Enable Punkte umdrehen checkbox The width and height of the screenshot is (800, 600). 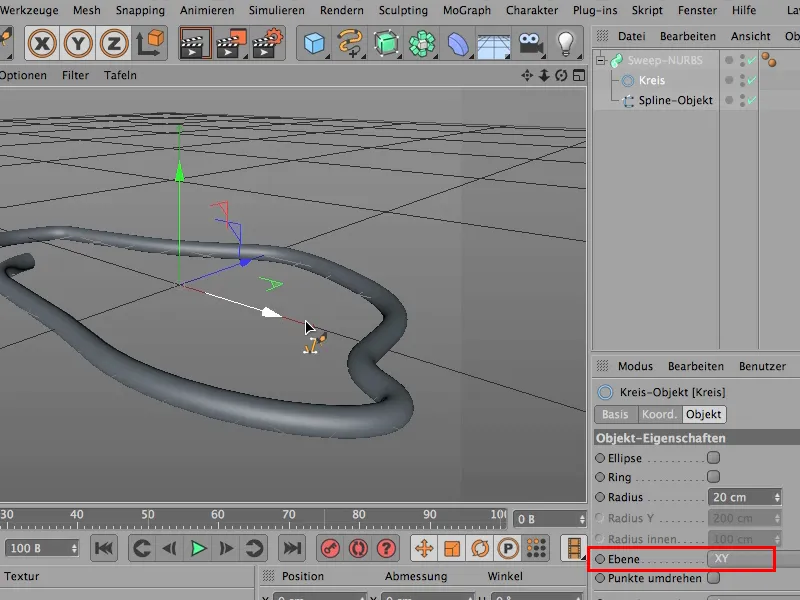click(714, 578)
